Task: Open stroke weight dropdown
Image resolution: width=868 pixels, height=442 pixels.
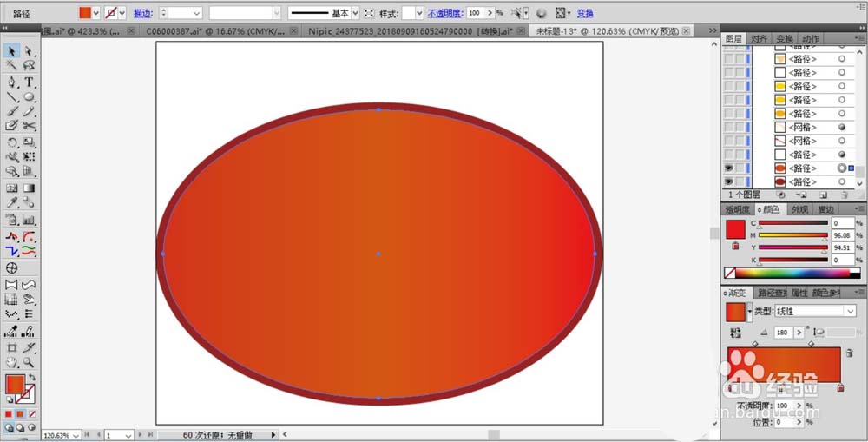Action: click(197, 13)
